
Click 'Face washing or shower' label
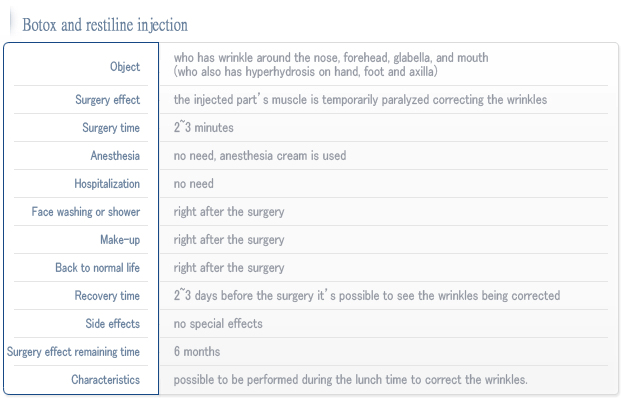click(x=86, y=212)
